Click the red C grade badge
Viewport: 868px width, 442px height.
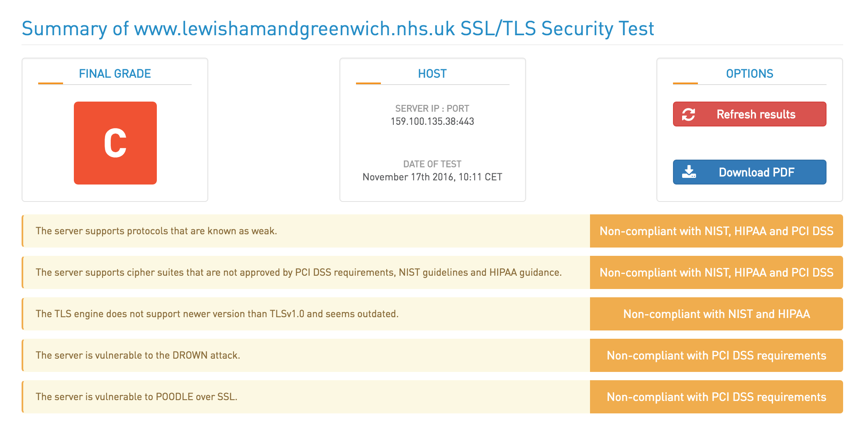115,143
